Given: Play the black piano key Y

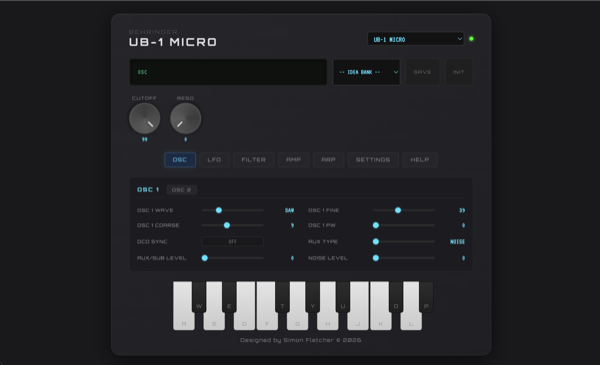Looking at the screenshot, I should point(313,297).
